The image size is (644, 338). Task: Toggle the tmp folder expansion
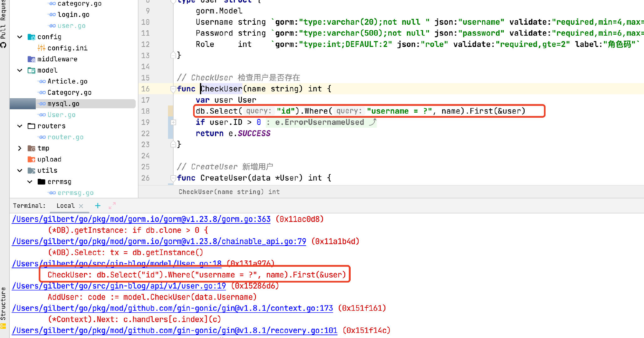point(20,148)
